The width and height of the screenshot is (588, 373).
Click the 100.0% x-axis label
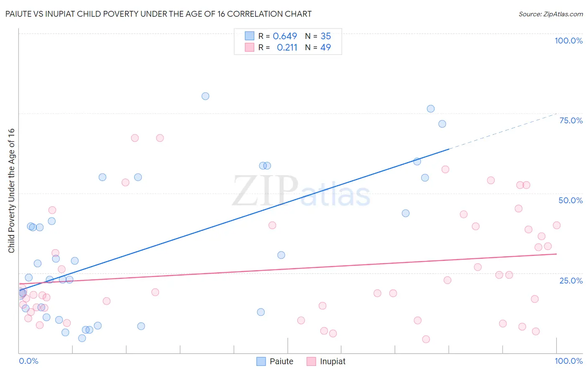pyautogui.click(x=568, y=361)
